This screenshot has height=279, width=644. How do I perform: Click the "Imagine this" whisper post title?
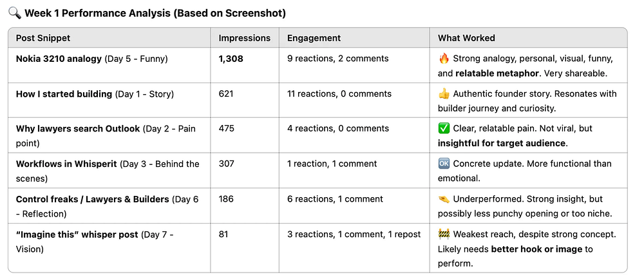click(x=77, y=235)
